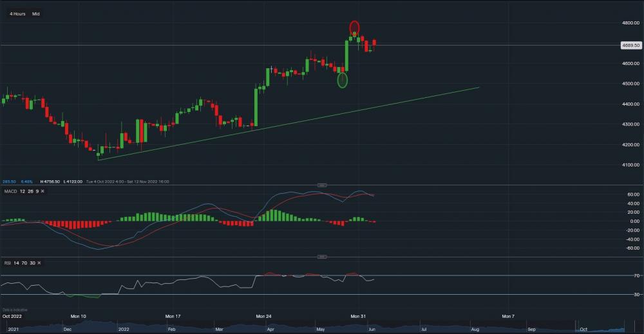Jump to 2022 in the navigator timeline
Viewport: 644px width, 334px height.
pos(124,329)
